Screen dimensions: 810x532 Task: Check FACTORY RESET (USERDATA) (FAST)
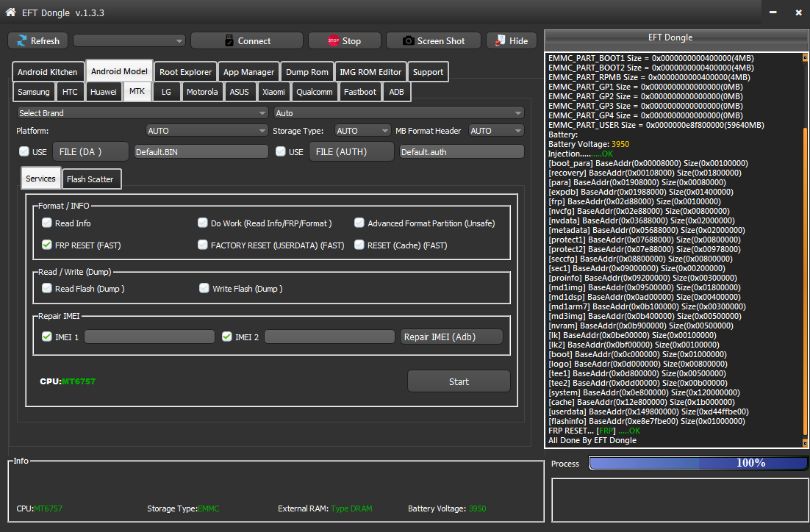pos(203,245)
